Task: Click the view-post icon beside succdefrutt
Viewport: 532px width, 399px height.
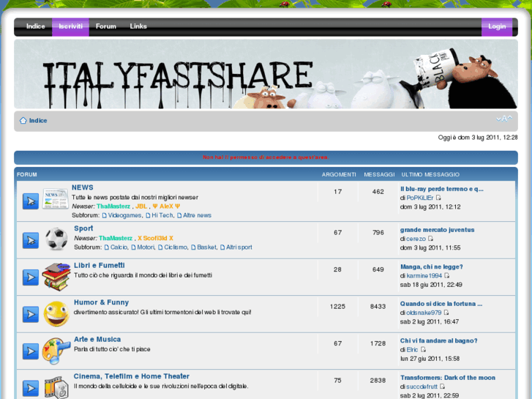Action: (x=443, y=387)
